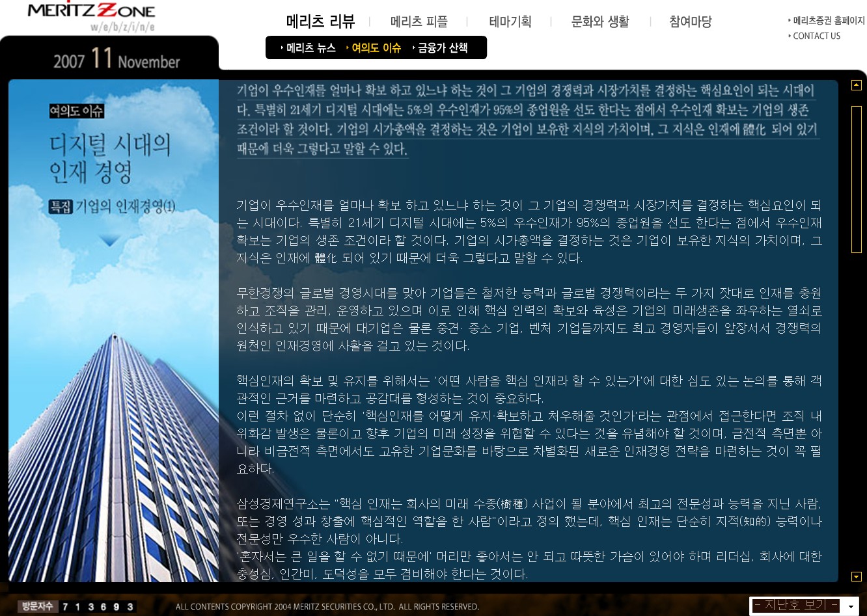Click the 특집 badge in the sidebar
This screenshot has height=616, width=867.
[61, 207]
